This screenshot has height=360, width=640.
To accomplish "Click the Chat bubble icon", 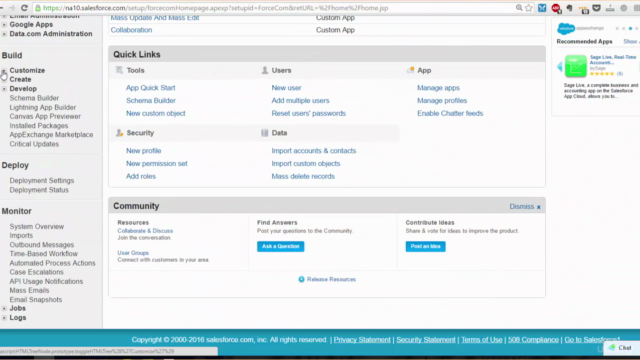I will coord(612,347).
